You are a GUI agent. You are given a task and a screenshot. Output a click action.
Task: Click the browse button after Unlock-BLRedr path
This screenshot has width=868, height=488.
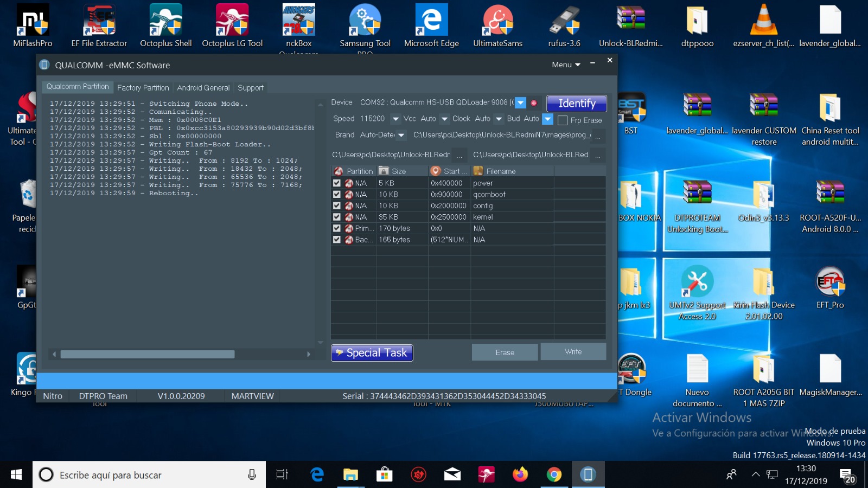click(459, 156)
